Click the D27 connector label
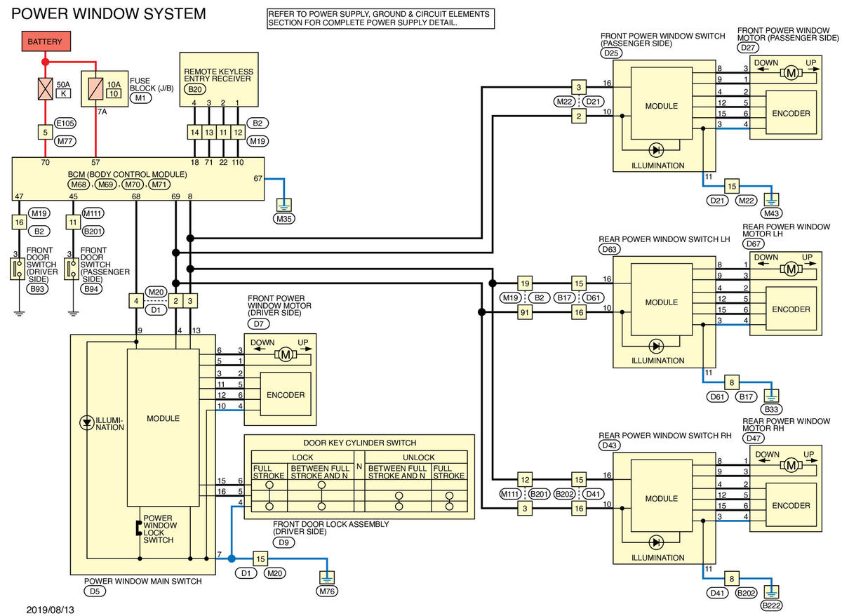This screenshot has width=842, height=616. 749,47
